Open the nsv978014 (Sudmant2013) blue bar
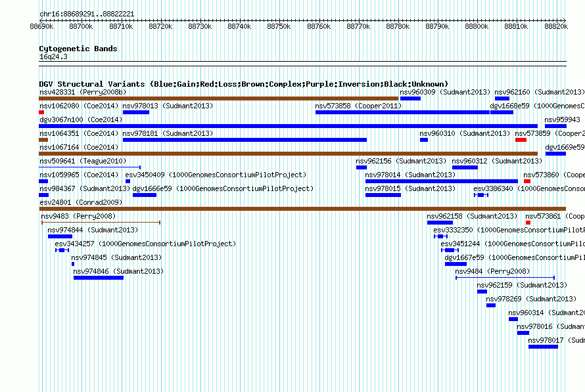Viewport: 585px width, 392px height. click(442, 181)
